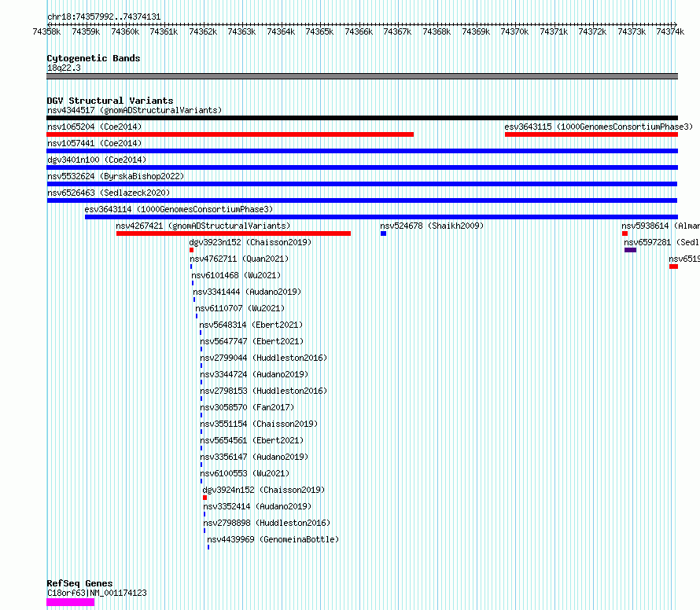Click the red esv3643115 variant bar

tap(591, 134)
